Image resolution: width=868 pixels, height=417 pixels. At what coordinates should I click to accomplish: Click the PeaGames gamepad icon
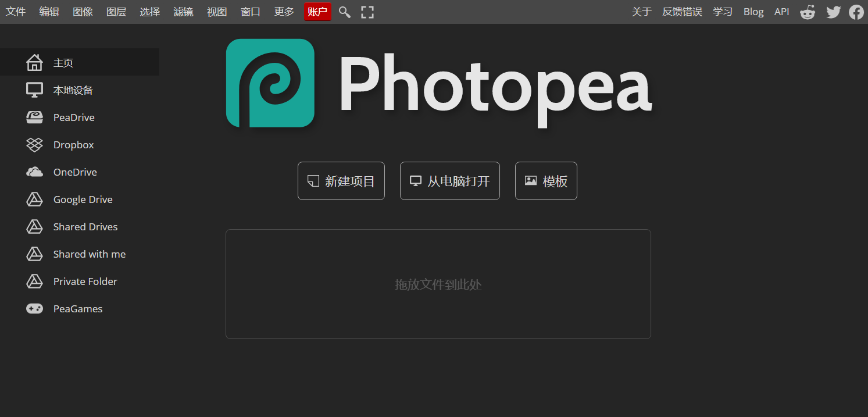point(35,309)
